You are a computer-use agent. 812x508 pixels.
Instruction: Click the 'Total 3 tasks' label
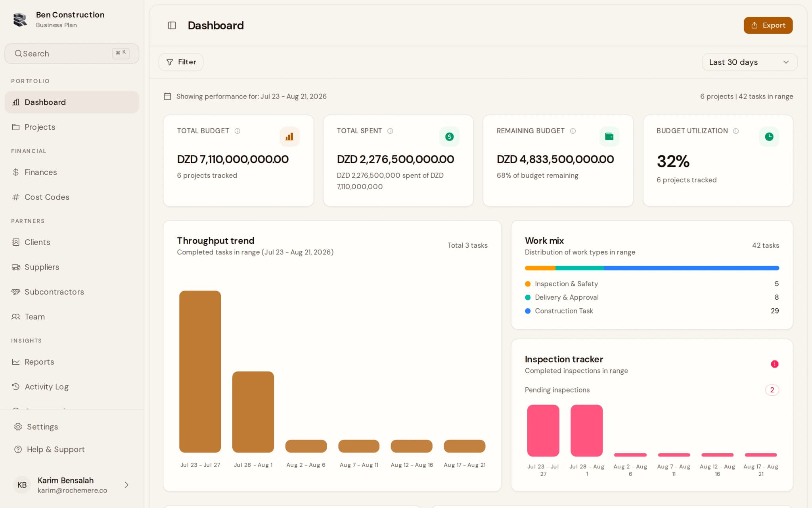467,246
